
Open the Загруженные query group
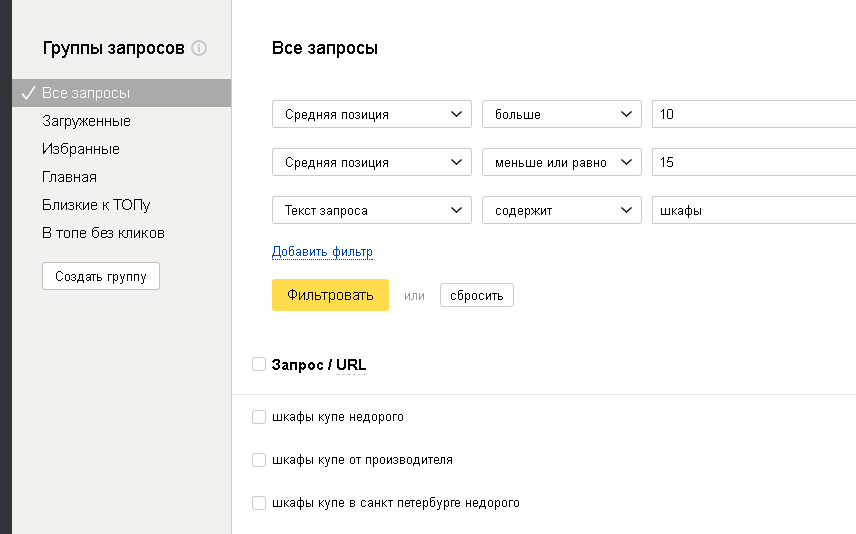click(86, 121)
